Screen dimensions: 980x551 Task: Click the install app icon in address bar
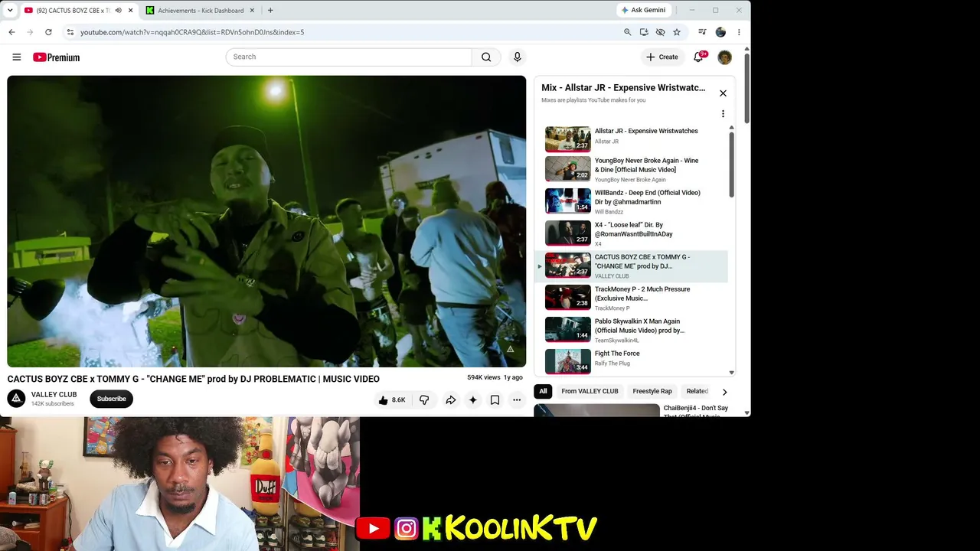pyautogui.click(x=644, y=32)
